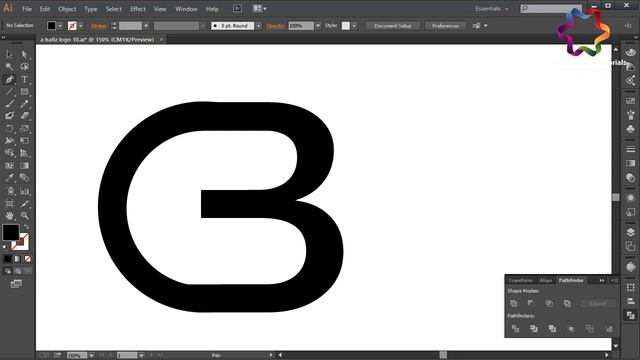Click Exclude shape mode in Pathfinder
This screenshot has width=640, height=360.
pos(567,303)
